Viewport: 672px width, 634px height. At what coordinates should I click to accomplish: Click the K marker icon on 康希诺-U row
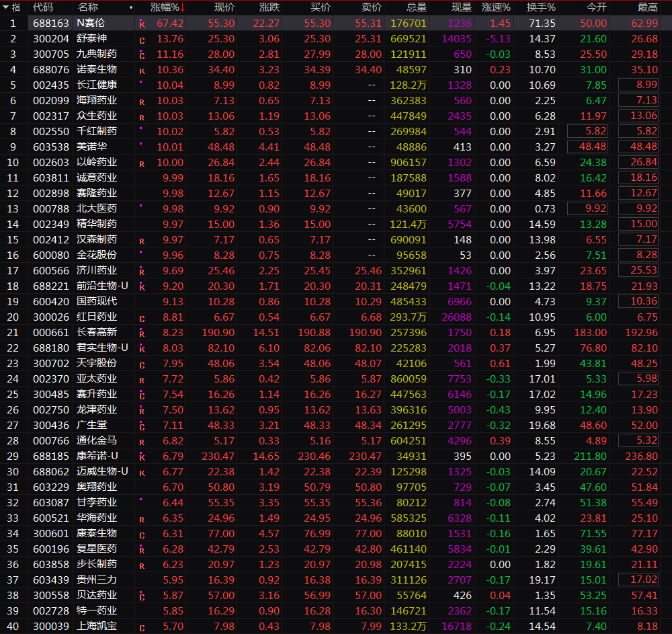[x=142, y=457]
